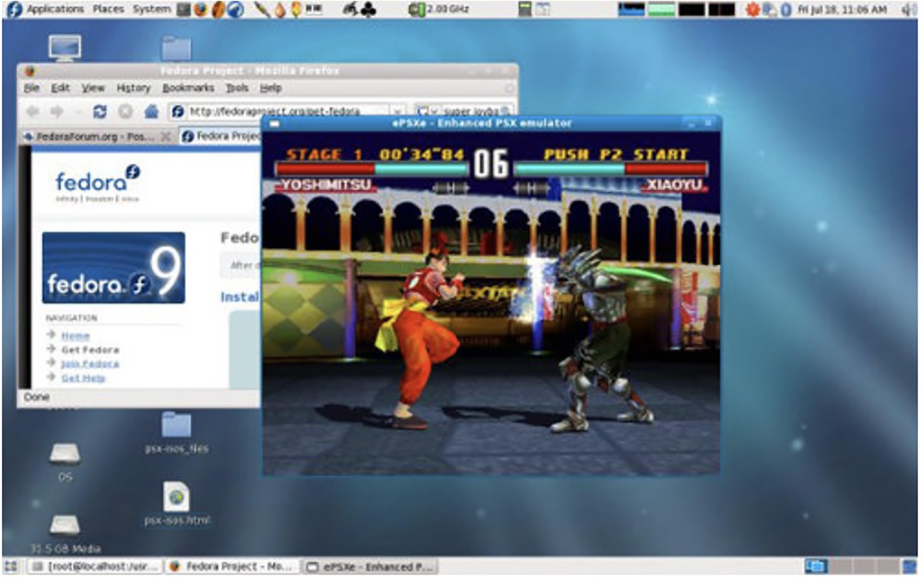This screenshot has height=582, width=924.
Task: Select the 31.5 GB Media drive icon
Action: 65,533
